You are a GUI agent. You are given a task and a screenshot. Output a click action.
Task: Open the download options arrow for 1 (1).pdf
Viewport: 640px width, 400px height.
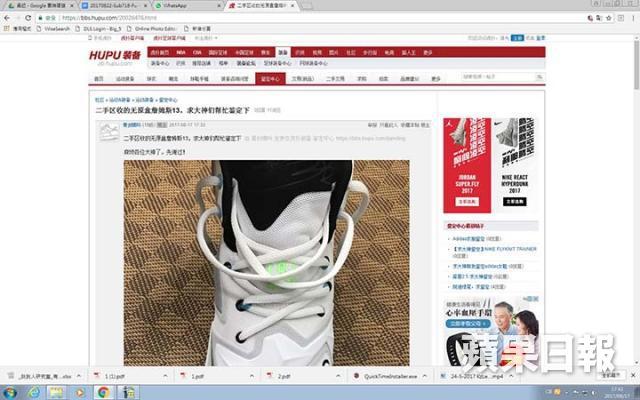(x=165, y=376)
